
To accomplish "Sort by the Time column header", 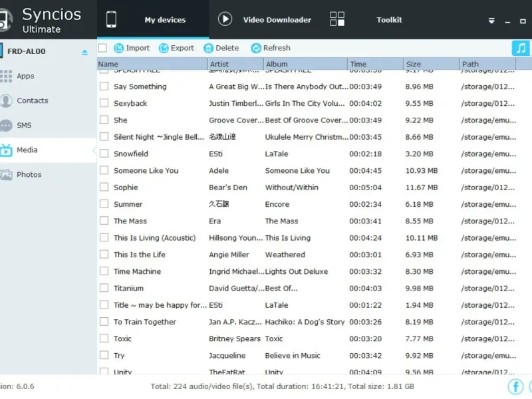I will [x=376, y=64].
